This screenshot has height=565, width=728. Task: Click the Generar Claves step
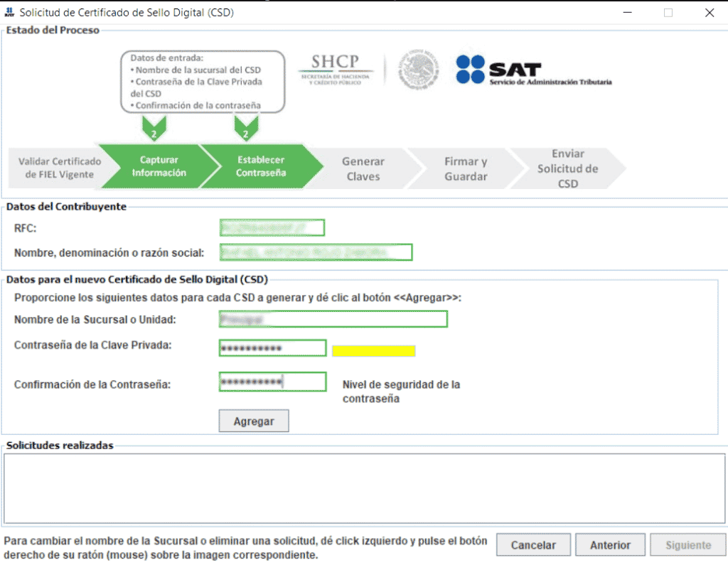point(363,169)
